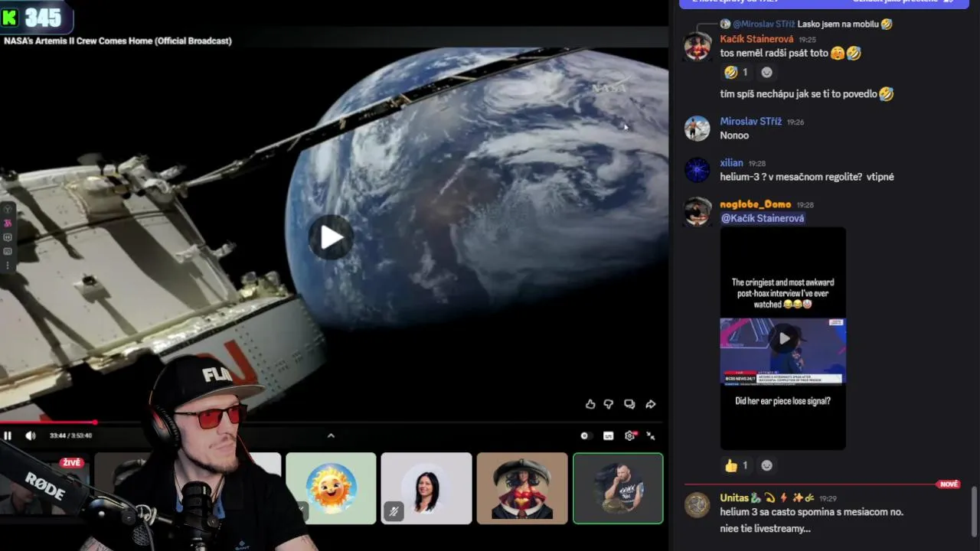Click message 'tos neměl radši psát toto'

click(774, 54)
